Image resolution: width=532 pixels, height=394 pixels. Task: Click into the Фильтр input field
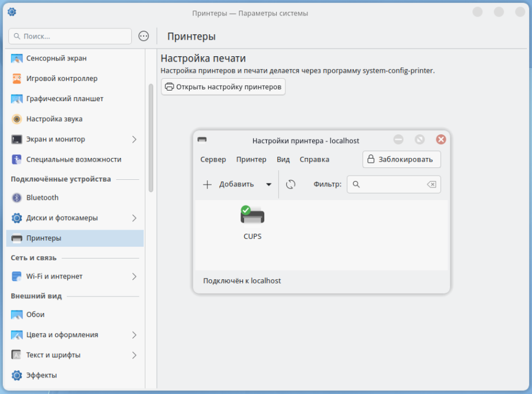click(394, 185)
